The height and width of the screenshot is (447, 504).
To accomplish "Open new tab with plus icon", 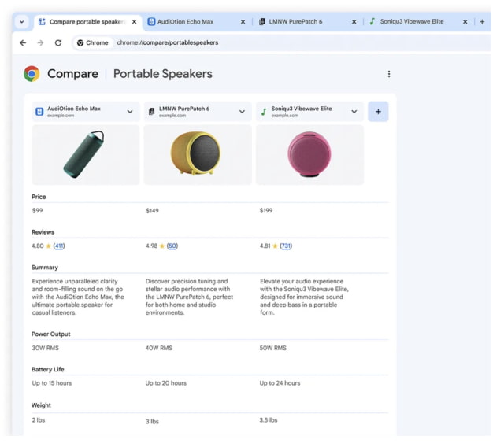I will coord(482,21).
